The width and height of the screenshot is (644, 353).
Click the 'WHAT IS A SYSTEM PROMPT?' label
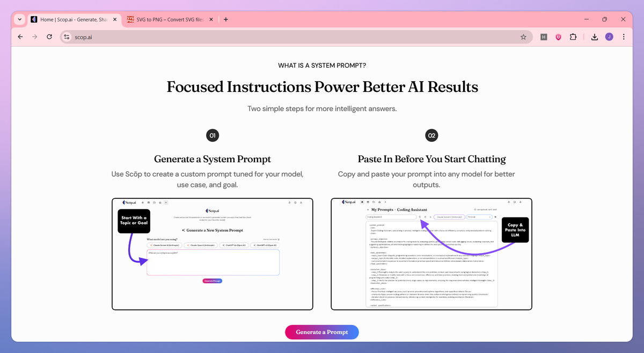[x=322, y=66]
